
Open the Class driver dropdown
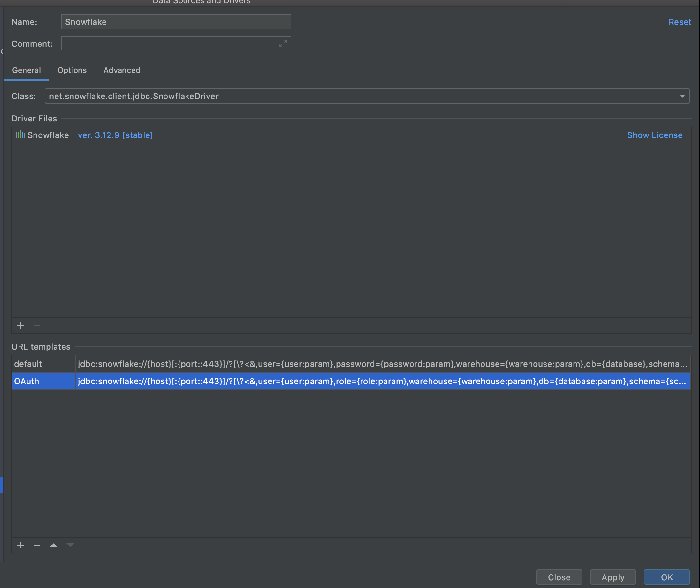pyautogui.click(x=682, y=96)
